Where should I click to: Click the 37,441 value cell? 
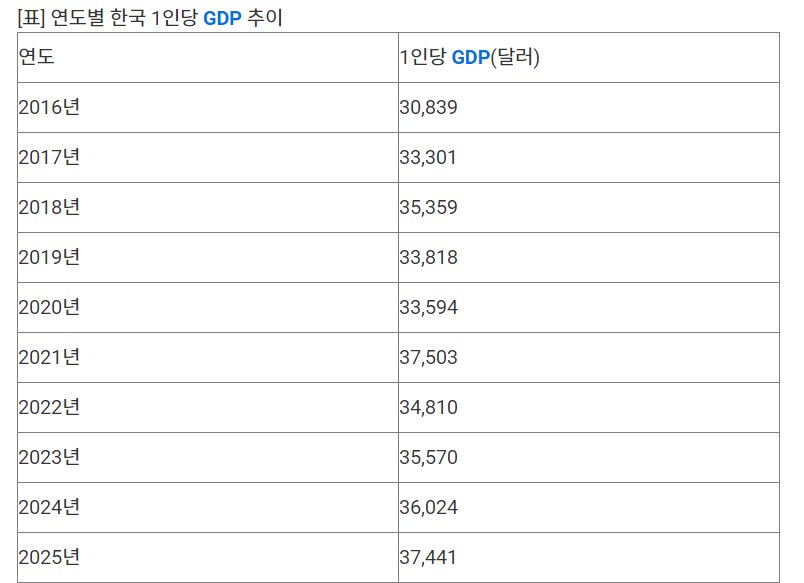589,557
